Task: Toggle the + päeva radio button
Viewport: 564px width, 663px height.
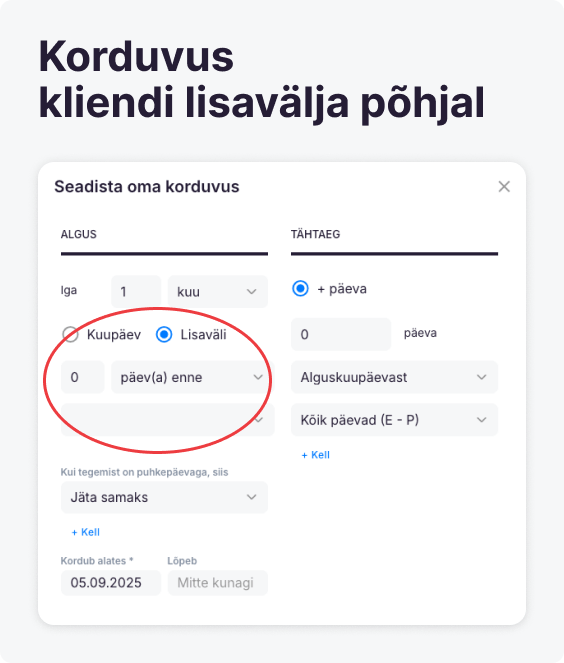Action: pyautogui.click(x=301, y=289)
